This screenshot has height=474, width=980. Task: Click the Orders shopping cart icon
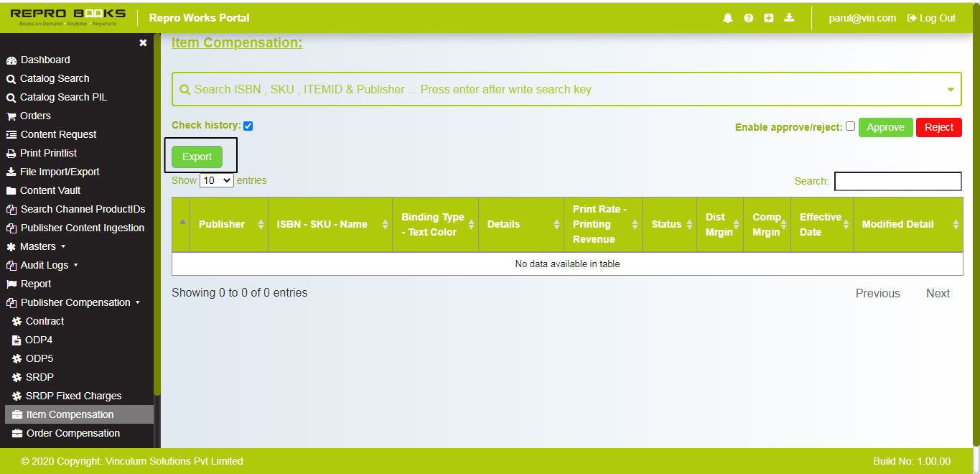tap(11, 116)
